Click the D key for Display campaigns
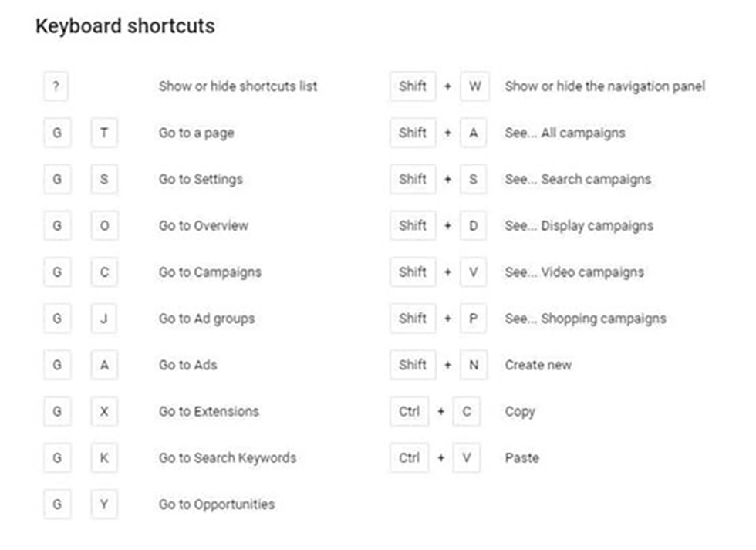Image resolution: width=756 pixels, height=550 pixels. 474,225
